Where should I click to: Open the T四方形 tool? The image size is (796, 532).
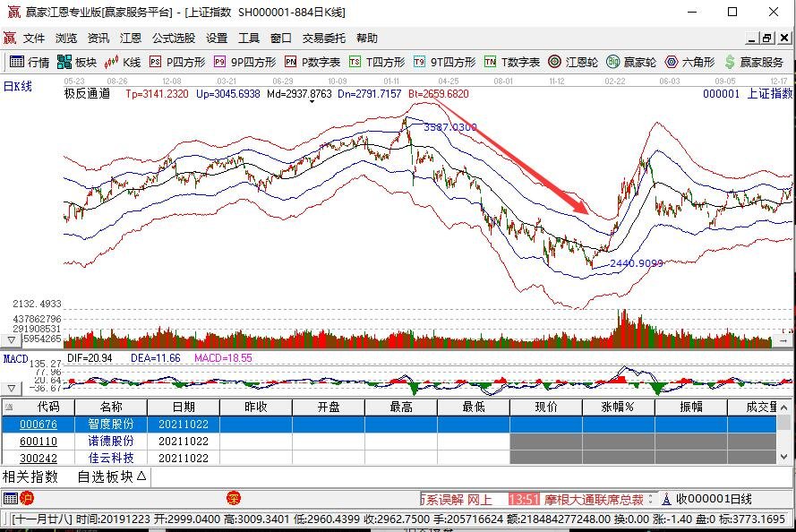[x=377, y=62]
